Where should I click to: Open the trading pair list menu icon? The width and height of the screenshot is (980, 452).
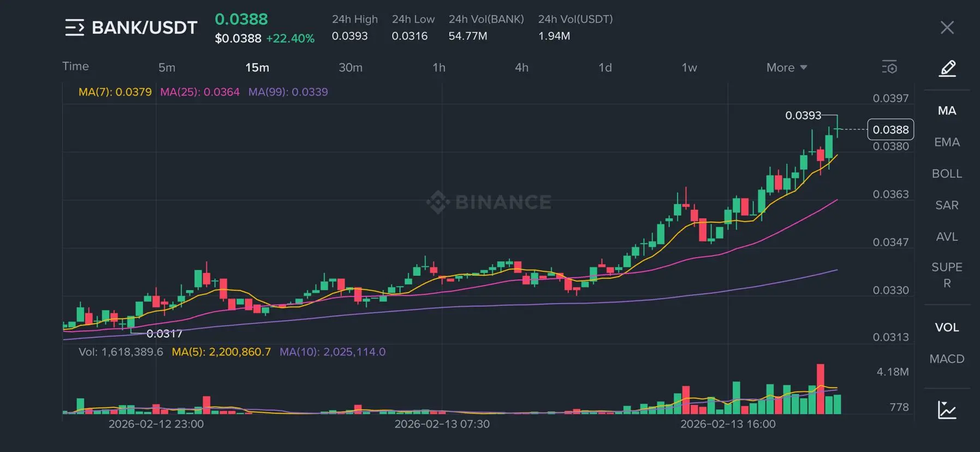tap(75, 27)
